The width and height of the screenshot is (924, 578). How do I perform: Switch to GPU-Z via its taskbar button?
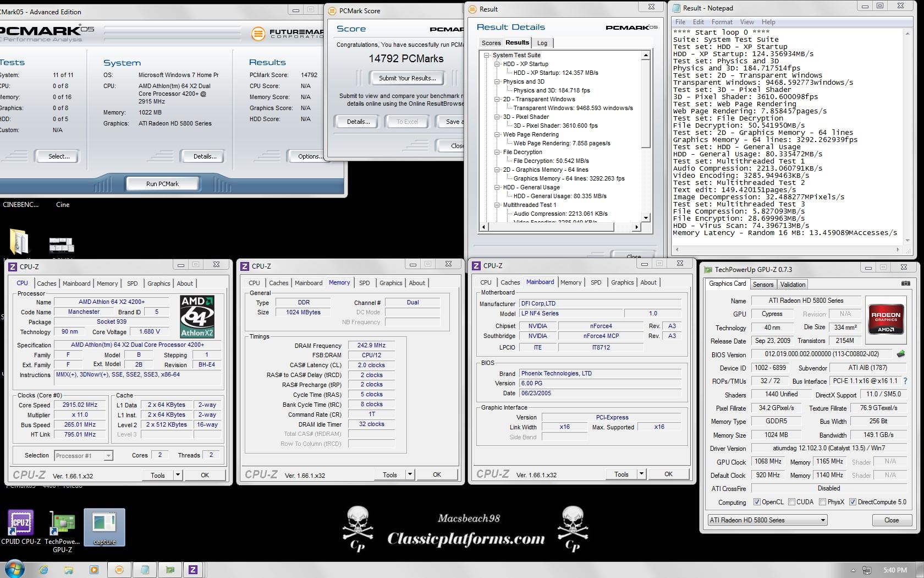point(170,570)
